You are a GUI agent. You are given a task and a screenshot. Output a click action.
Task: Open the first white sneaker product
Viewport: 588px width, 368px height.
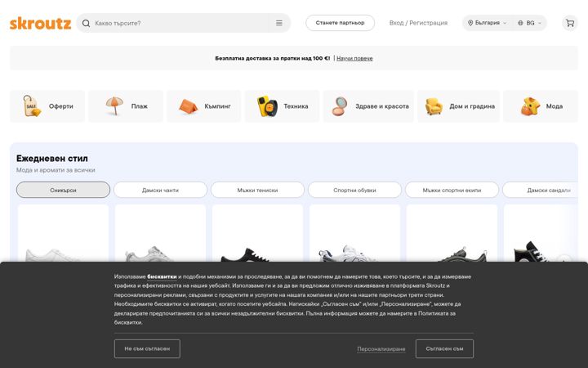pyautogui.click(x=63, y=233)
